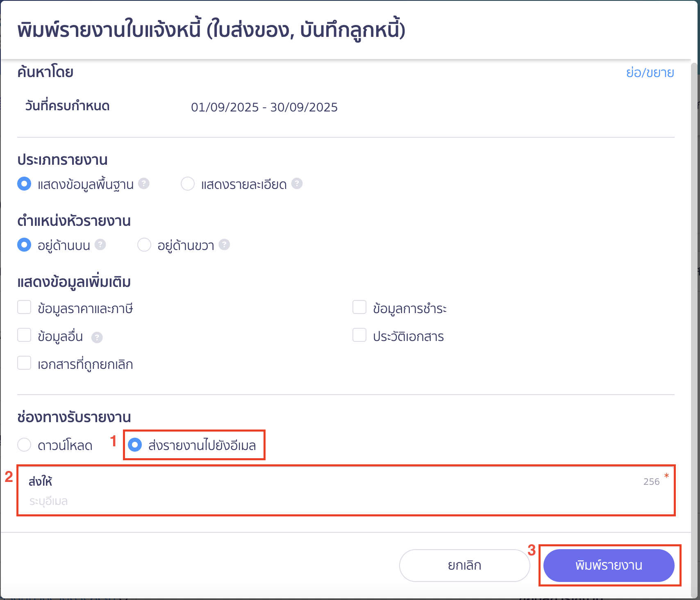
Task: Click help icon next to แสดงข้อมูลพื้นฐาน
Action: (144, 184)
